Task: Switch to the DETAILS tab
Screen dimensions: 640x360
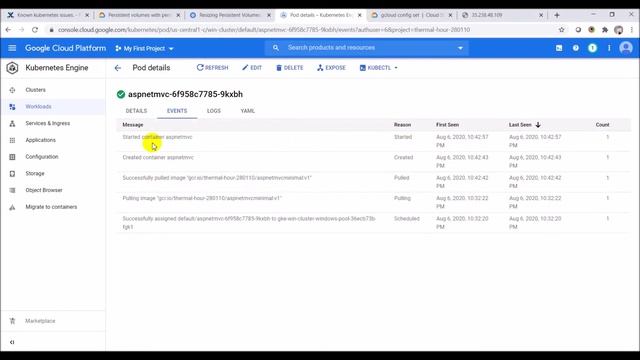Action: [136, 111]
